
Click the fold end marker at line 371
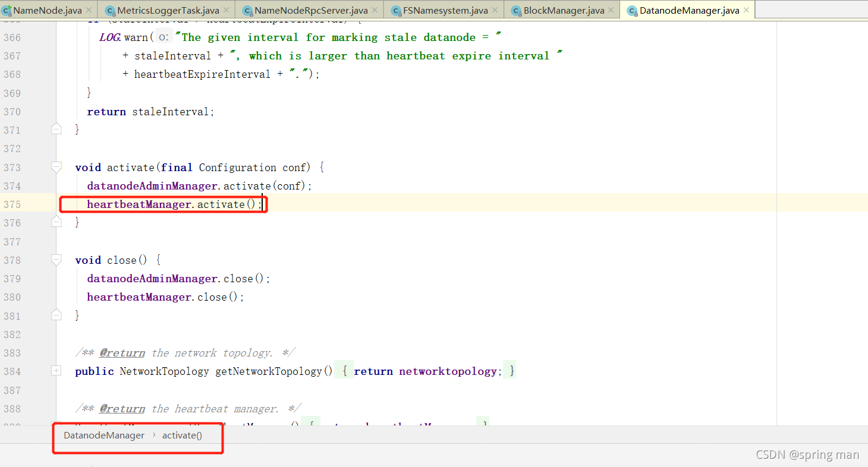pos(56,129)
